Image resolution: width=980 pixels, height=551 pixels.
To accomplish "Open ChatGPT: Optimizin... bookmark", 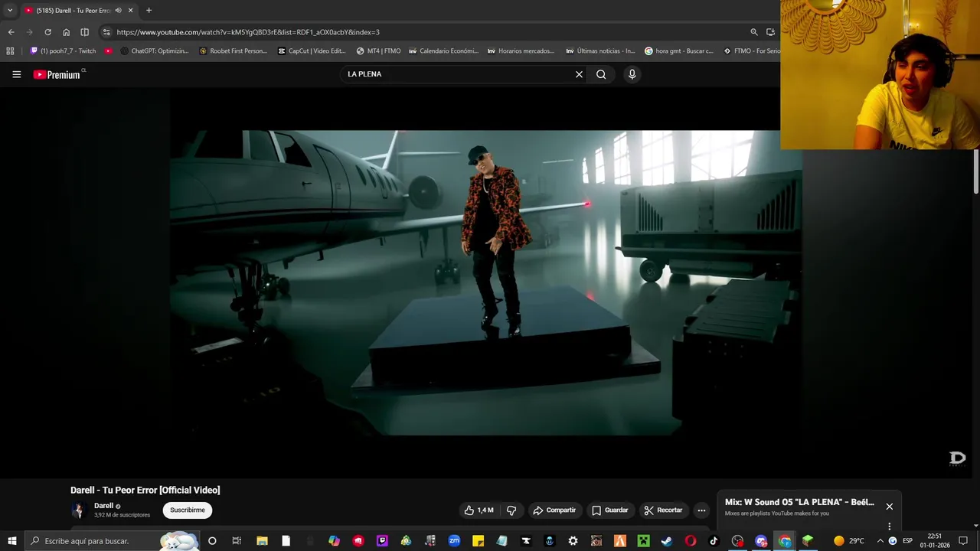I will (x=155, y=51).
